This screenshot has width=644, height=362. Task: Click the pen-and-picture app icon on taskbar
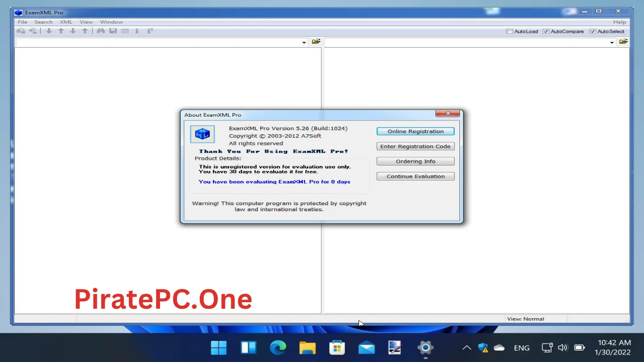pyautogui.click(x=395, y=347)
